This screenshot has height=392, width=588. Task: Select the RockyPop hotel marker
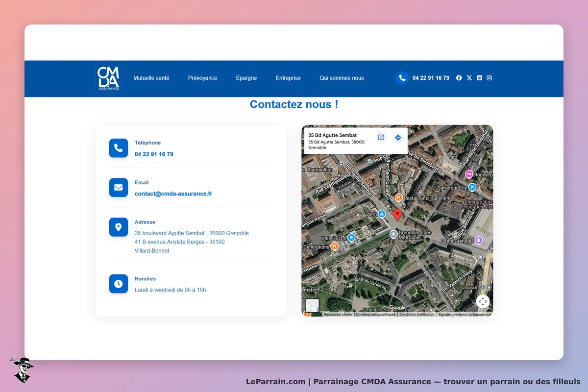pyautogui.click(x=469, y=174)
